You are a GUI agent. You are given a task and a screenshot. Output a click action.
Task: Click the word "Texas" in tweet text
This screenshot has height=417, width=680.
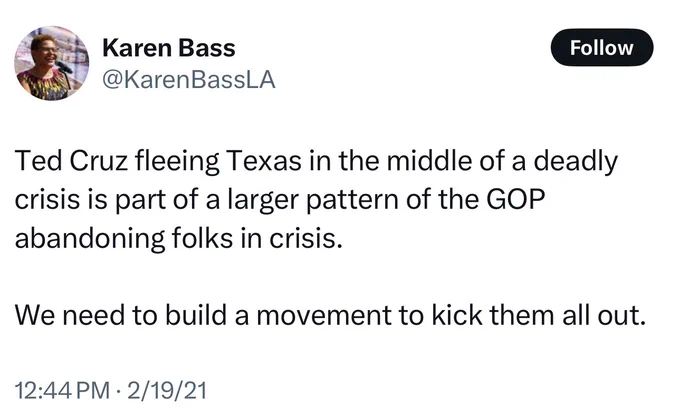263,161
